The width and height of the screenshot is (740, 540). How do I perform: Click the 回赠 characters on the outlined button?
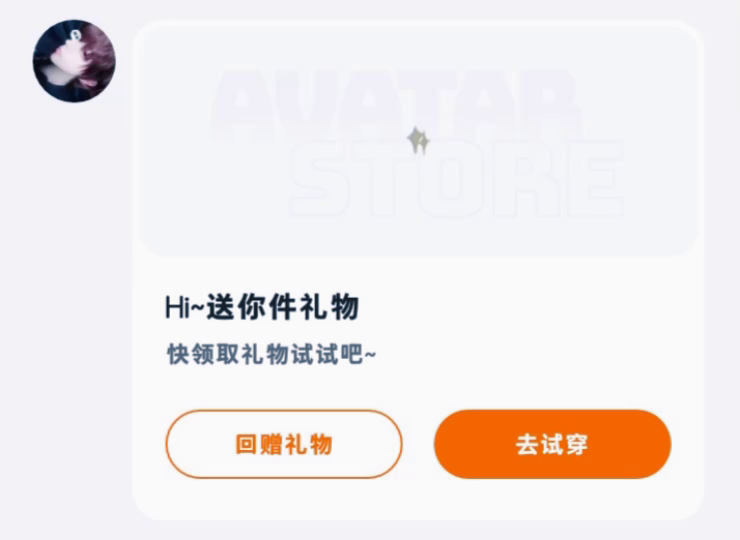(259, 445)
